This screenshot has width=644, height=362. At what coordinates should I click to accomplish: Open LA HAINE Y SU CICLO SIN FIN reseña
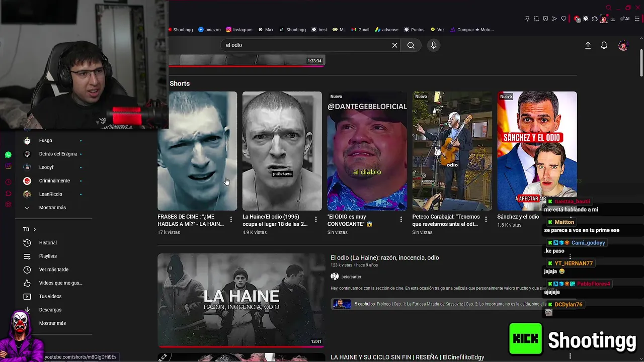pos(407,357)
